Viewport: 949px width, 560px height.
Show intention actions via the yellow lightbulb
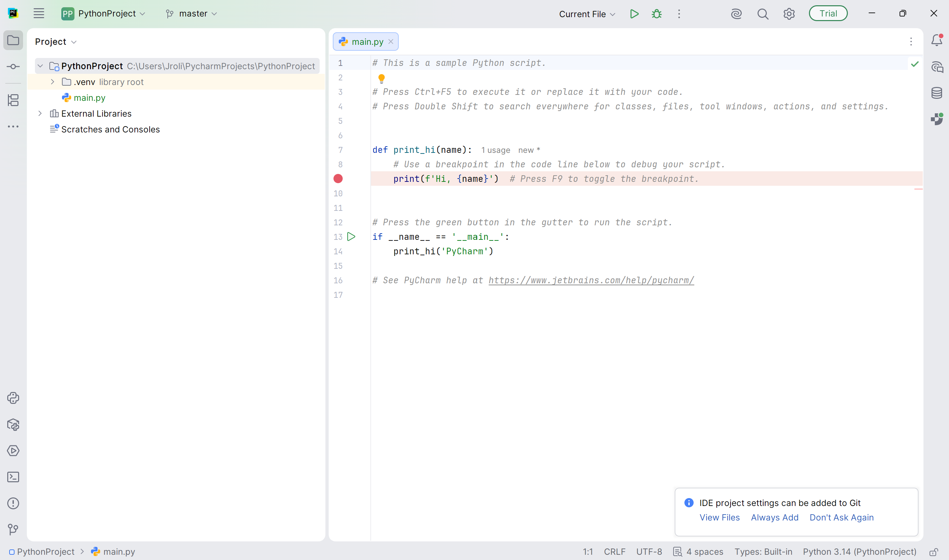coord(381,78)
